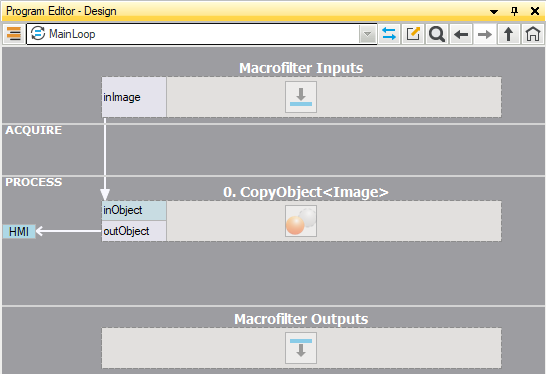The height and width of the screenshot is (374, 546).
Task: Select the inObject port of CopyObject
Action: pyautogui.click(x=134, y=210)
